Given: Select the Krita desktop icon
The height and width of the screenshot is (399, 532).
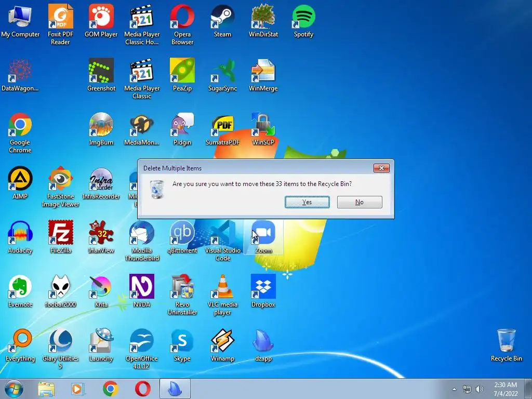Looking at the screenshot, I should click(x=101, y=291).
